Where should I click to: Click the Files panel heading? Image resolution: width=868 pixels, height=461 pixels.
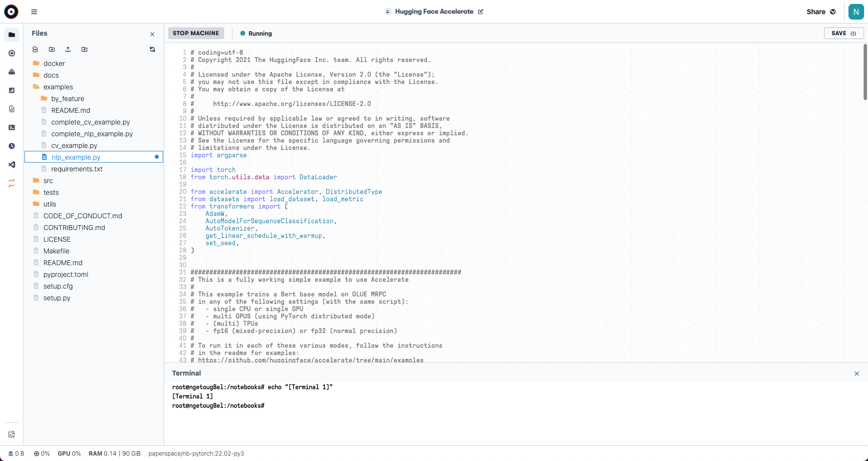click(40, 33)
